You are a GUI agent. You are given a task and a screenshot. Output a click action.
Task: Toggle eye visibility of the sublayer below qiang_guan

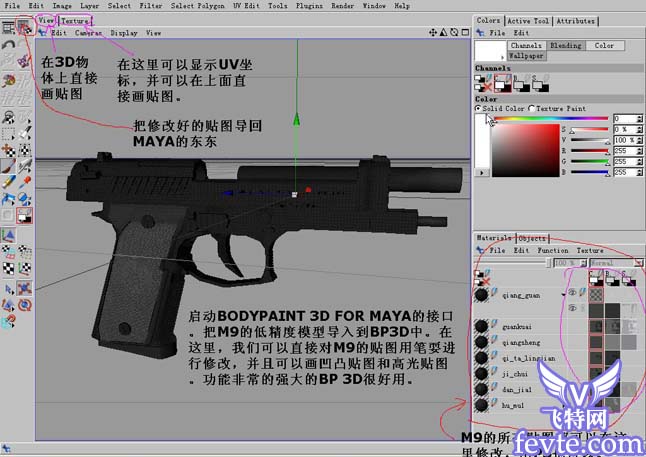point(572,308)
